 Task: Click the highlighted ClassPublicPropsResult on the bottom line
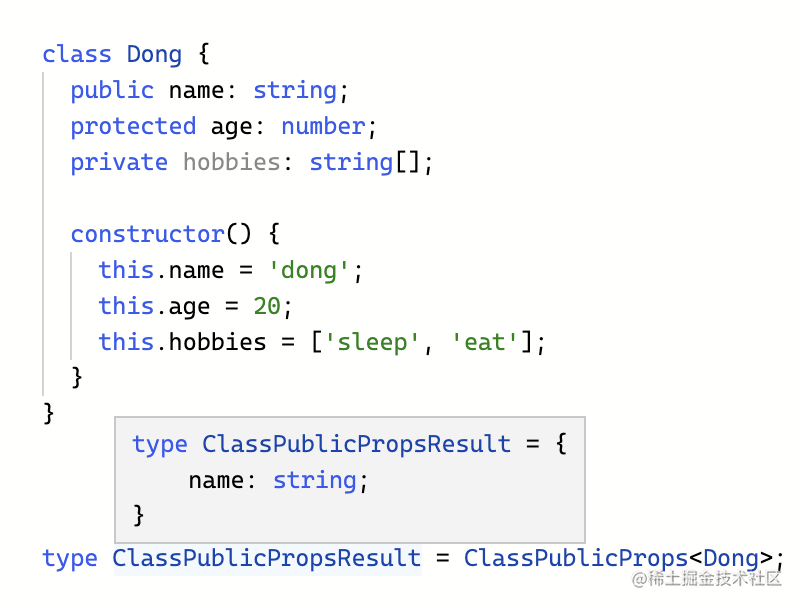pyautogui.click(x=266, y=558)
